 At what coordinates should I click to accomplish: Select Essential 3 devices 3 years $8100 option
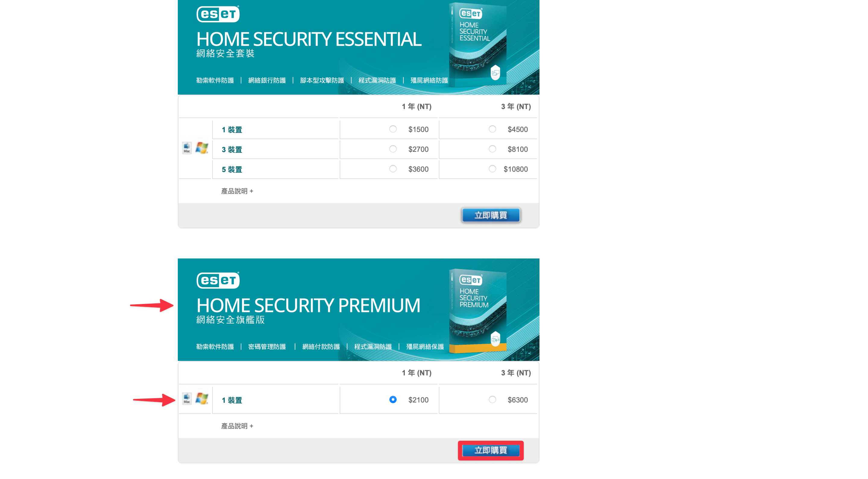coord(492,149)
